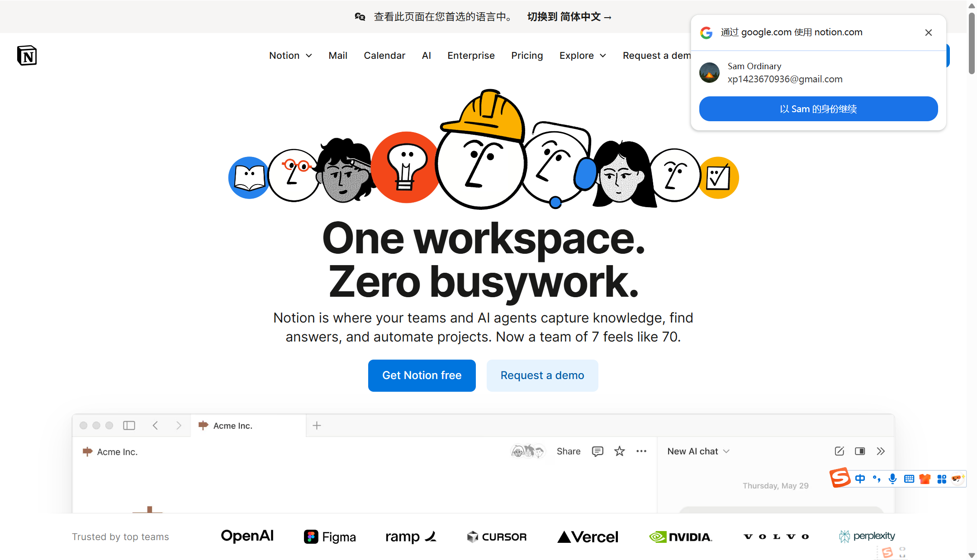Toggle Sogou Chinese/English input mode
977x560 pixels.
tap(860, 479)
